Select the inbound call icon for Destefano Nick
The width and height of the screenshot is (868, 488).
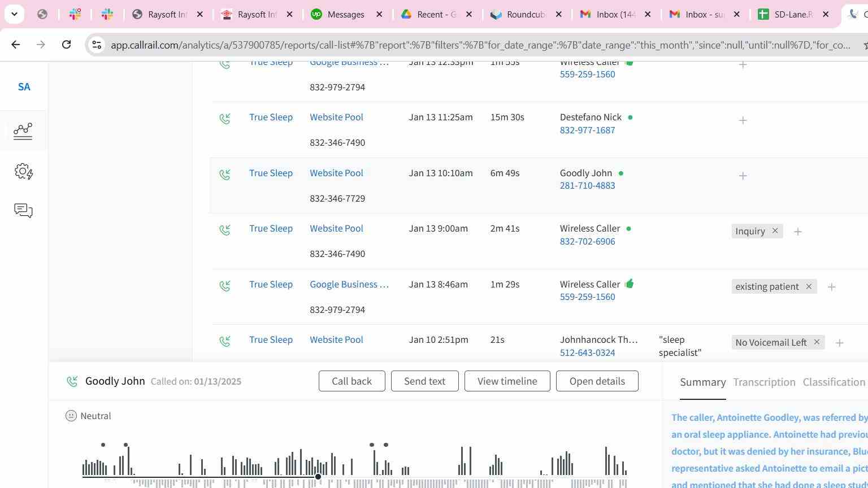coord(225,119)
